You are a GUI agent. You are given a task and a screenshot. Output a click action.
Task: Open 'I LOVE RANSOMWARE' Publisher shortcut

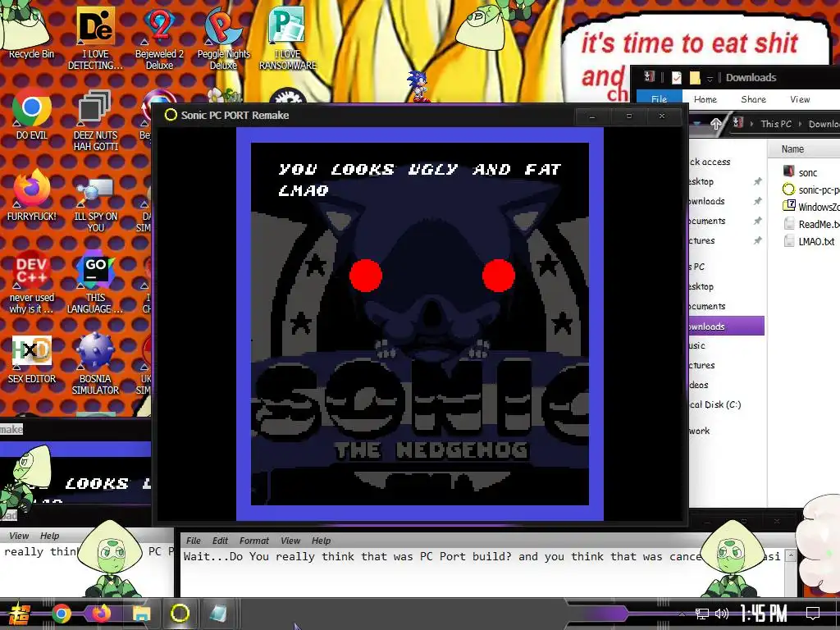click(x=288, y=39)
